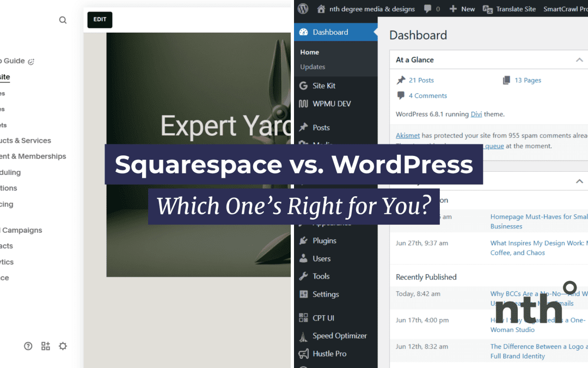Open The Difference Between a Logo post

click(539, 351)
